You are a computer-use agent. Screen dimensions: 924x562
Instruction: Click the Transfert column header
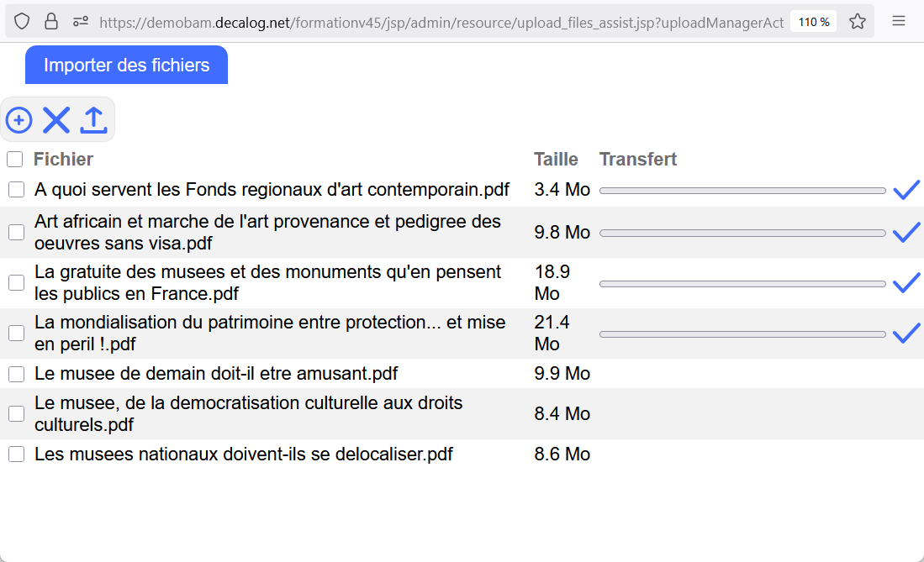pos(637,159)
